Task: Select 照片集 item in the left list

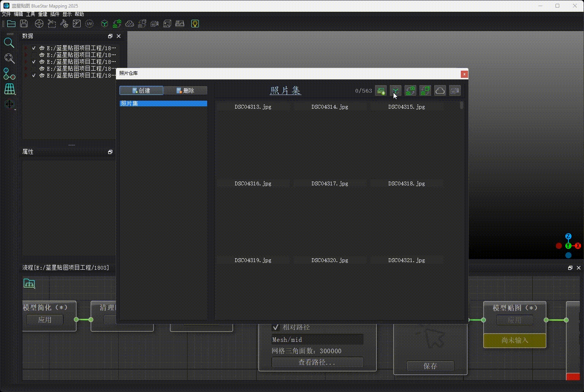Action: point(163,103)
